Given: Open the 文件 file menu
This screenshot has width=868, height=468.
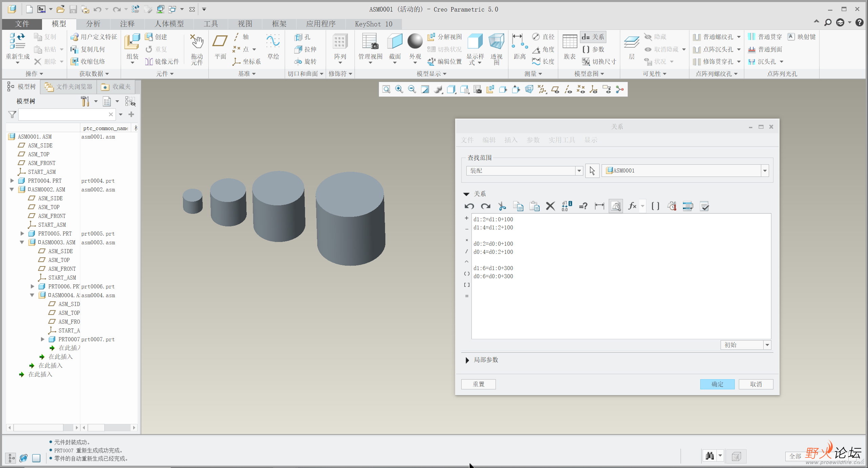Looking at the screenshot, I should click(x=22, y=24).
